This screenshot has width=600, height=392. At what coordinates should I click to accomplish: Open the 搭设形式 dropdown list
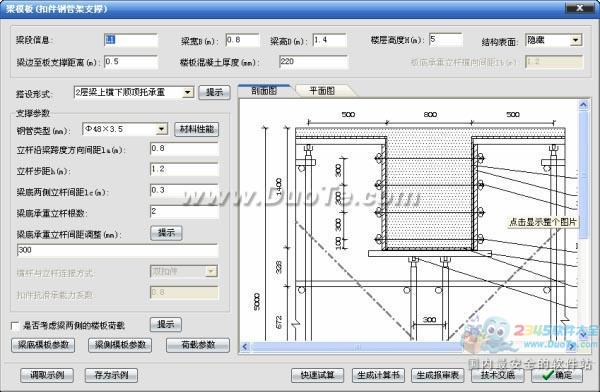click(x=188, y=92)
